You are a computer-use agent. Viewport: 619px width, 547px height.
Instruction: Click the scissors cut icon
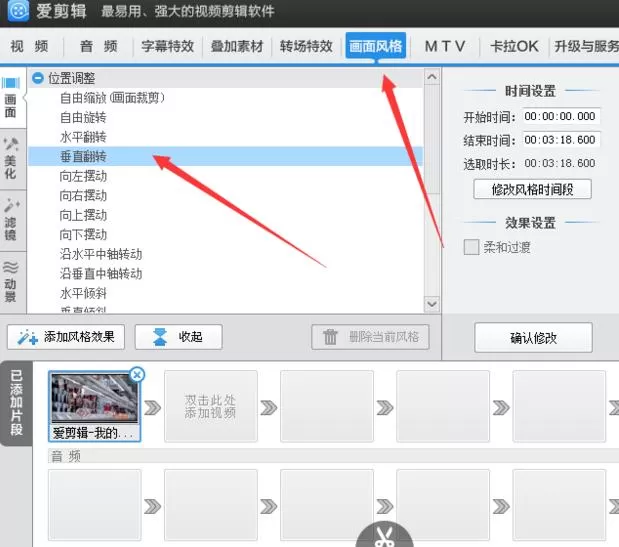[x=384, y=535]
